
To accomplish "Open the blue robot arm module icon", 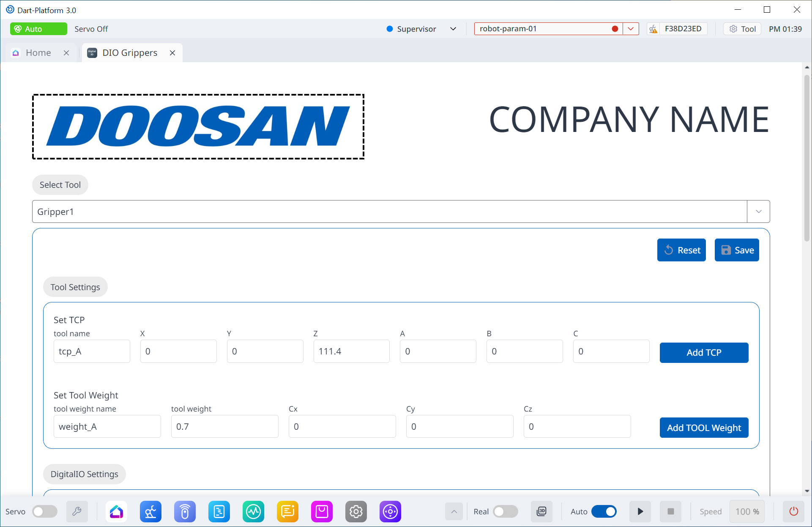I will tap(150, 512).
